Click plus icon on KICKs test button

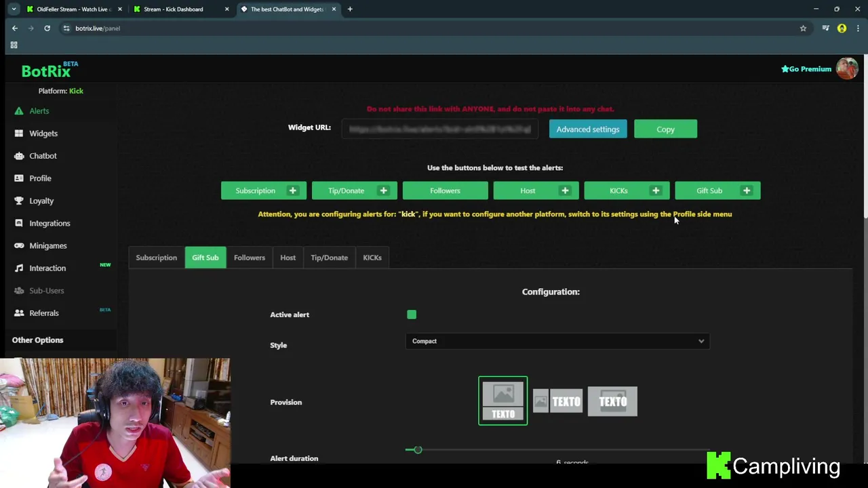pyautogui.click(x=656, y=190)
